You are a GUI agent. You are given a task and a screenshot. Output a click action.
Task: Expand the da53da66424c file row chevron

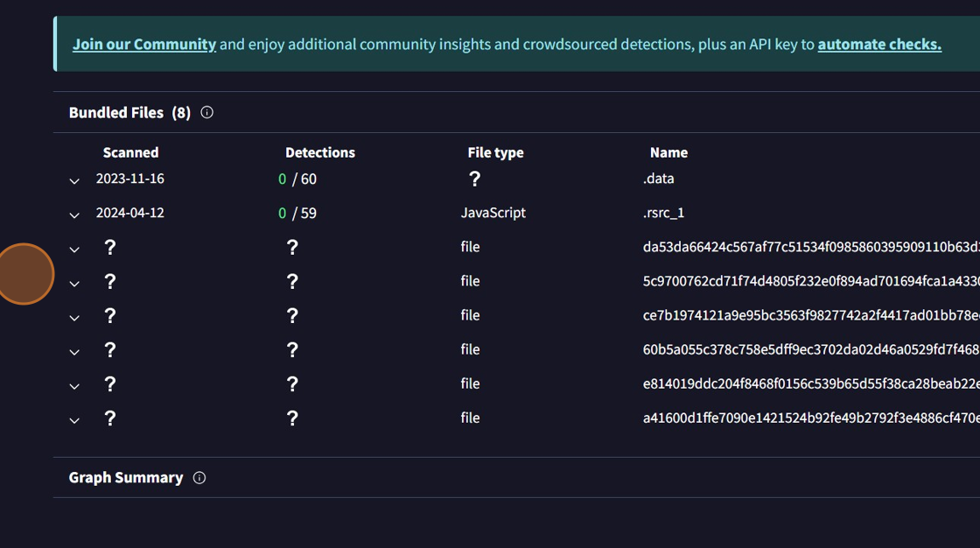[74, 249]
